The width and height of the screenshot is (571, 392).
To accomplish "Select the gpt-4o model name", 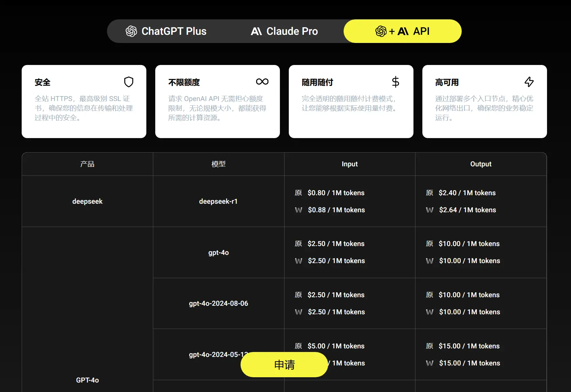I will tap(219, 253).
